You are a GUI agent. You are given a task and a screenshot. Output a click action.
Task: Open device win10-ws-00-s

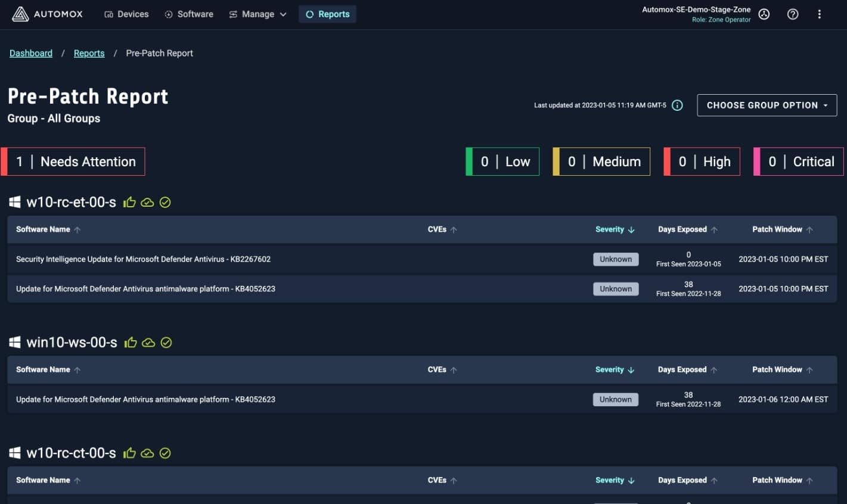coord(72,343)
